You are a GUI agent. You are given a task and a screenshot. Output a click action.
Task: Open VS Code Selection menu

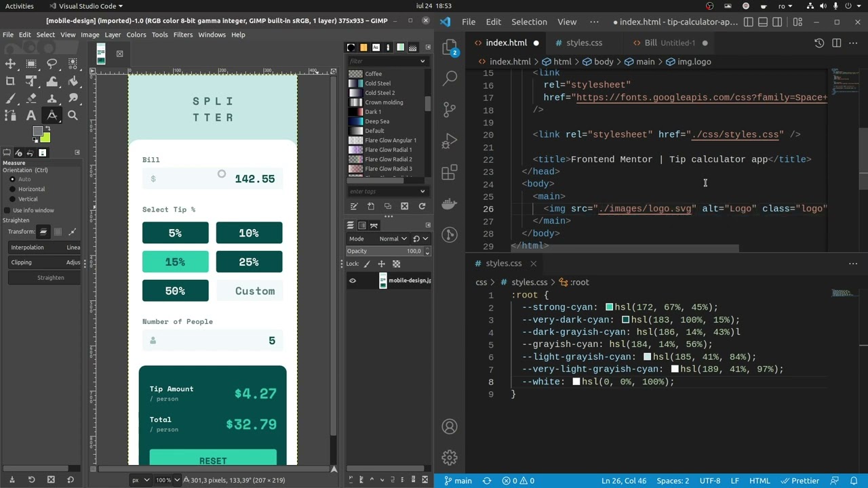coord(529,22)
